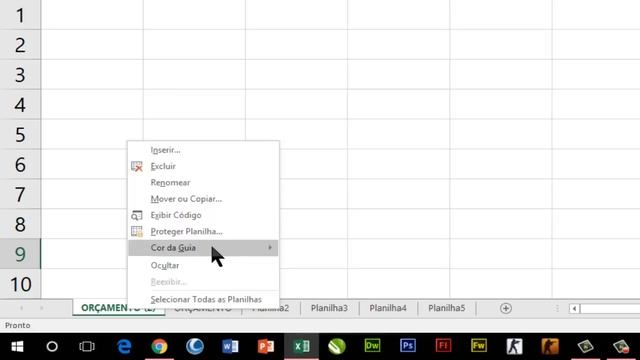Viewport: 640px width, 360px height.
Task: Switch to the Planilha3 sheet tab
Action: click(x=329, y=308)
